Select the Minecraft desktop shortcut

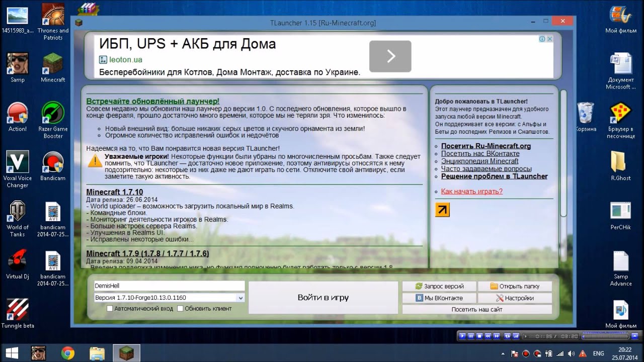point(53,67)
